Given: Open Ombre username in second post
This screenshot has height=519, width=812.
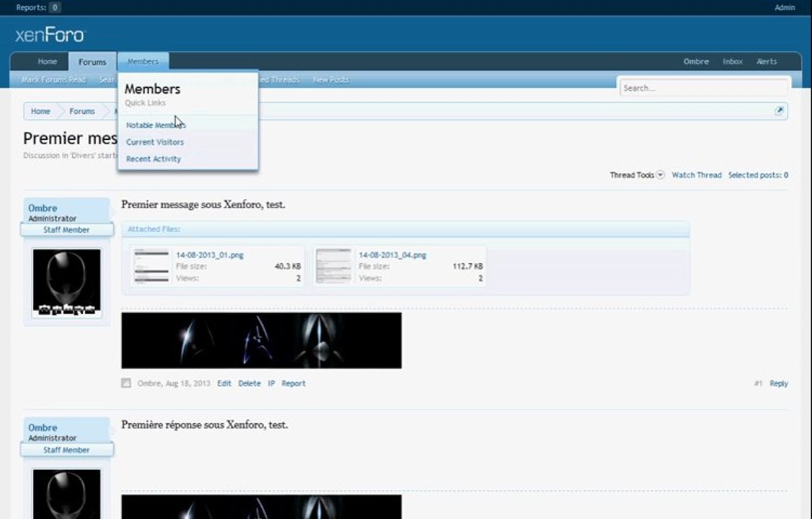Looking at the screenshot, I should coord(43,427).
